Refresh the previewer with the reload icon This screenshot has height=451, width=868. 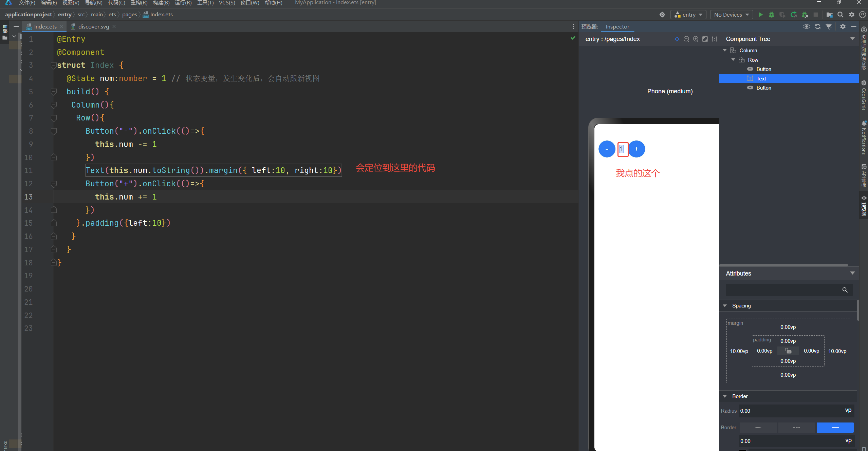[818, 26]
